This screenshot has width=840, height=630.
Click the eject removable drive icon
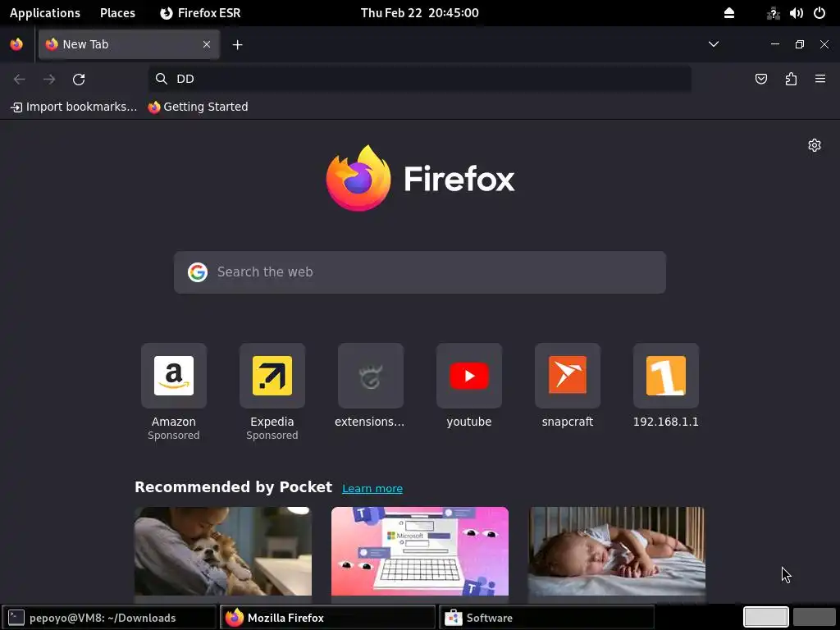pos(729,13)
